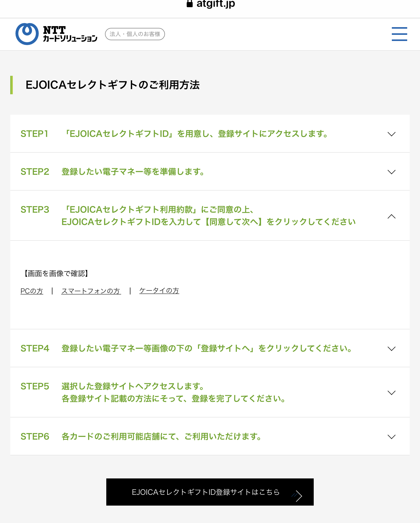
Task: Click the NTT Card Solution logo
Action: pyautogui.click(x=56, y=34)
